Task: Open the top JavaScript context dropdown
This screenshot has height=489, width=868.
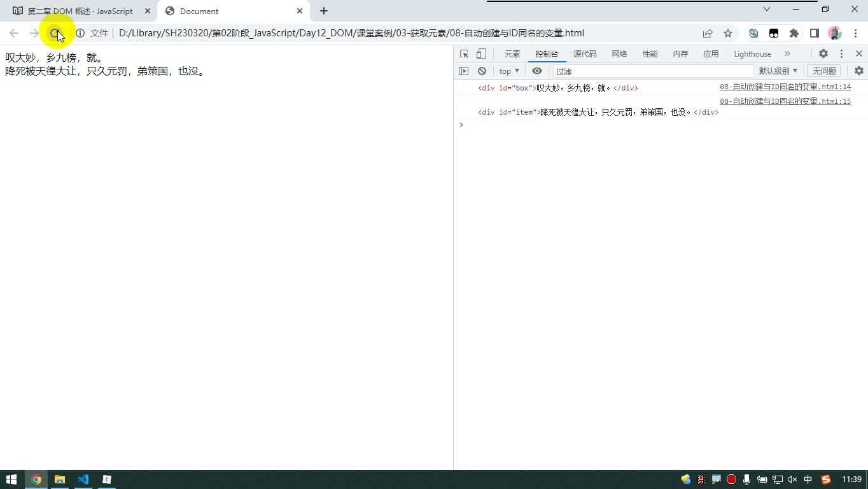Action: tap(509, 71)
